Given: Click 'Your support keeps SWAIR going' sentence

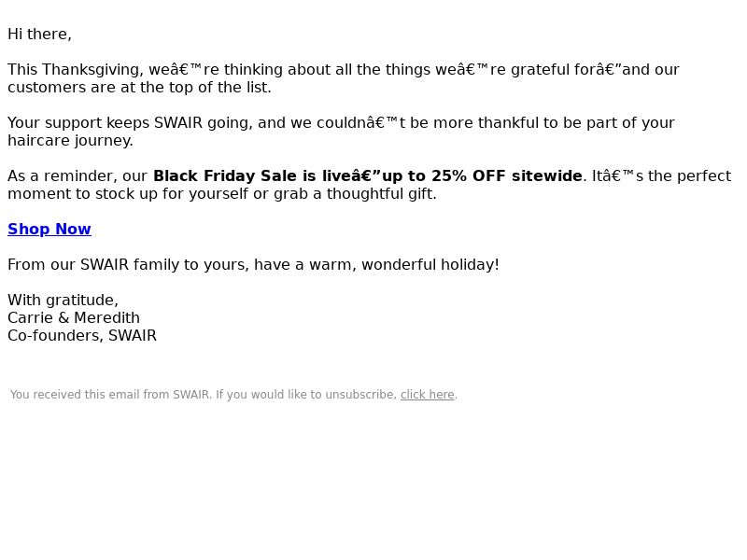Looking at the screenshot, I should 130,123.
